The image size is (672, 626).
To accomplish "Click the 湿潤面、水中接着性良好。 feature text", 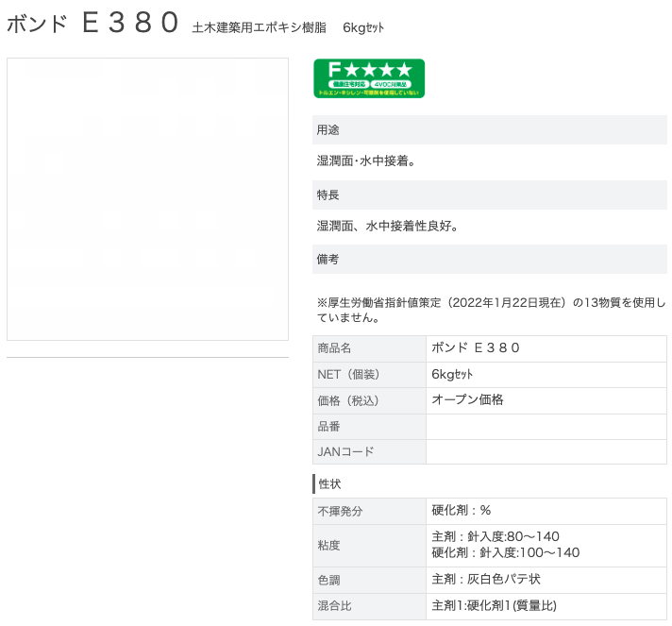I will [387, 226].
